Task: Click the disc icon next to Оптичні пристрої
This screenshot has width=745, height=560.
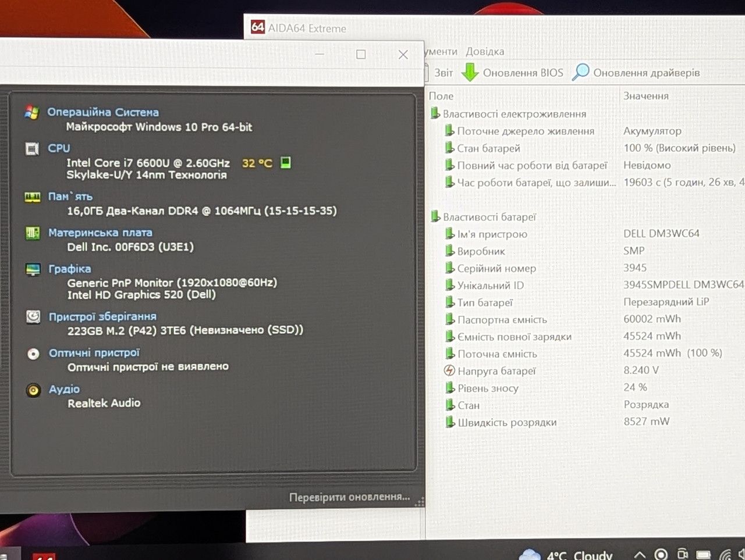Action: (x=34, y=354)
